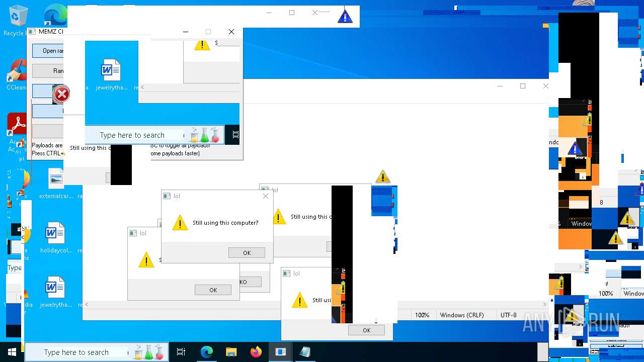The image size is (644, 362).
Task: Click the "MEMZ Cl..." window title
Action: coord(51,32)
